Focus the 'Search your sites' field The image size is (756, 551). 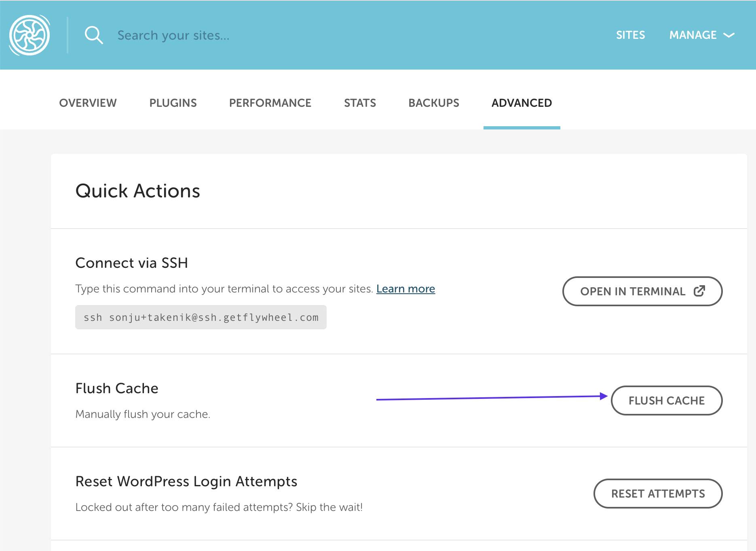(243, 35)
